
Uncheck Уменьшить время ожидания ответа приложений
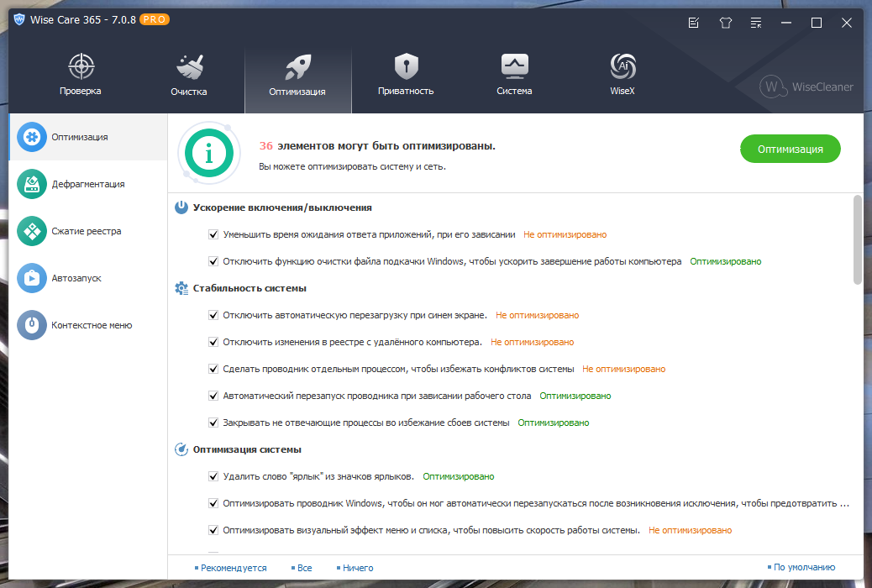click(x=213, y=234)
